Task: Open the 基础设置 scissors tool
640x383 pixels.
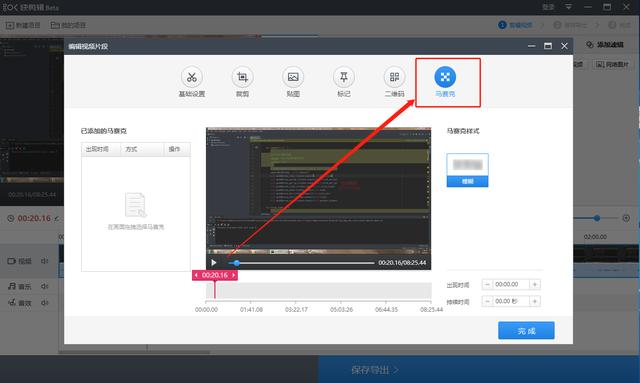Action: coord(191,77)
